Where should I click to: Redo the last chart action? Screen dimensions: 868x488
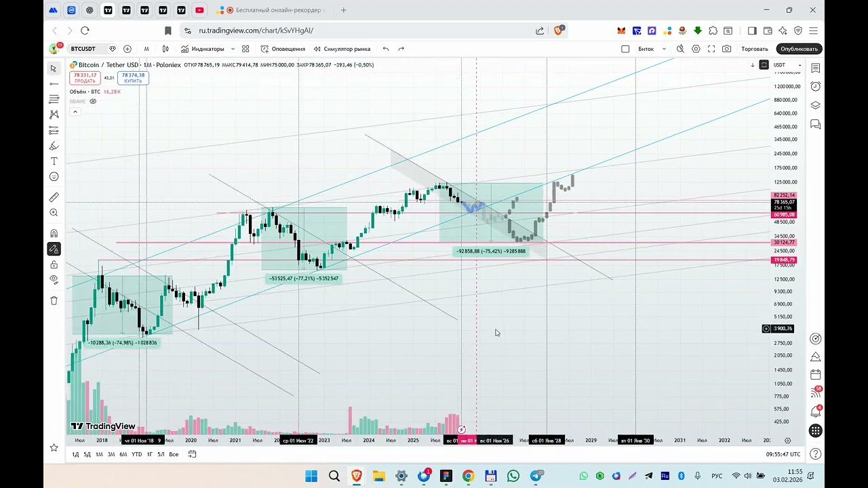[x=401, y=49]
